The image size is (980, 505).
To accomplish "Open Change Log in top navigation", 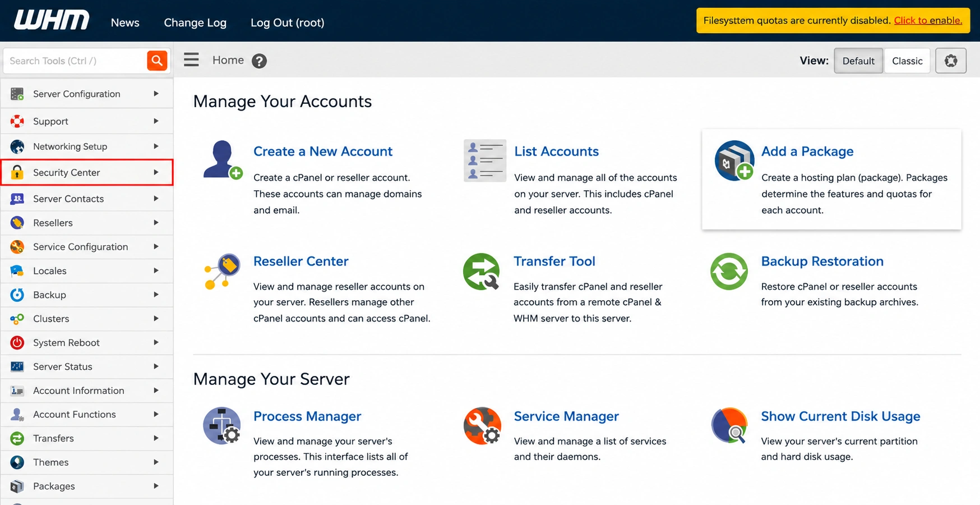I will (195, 22).
